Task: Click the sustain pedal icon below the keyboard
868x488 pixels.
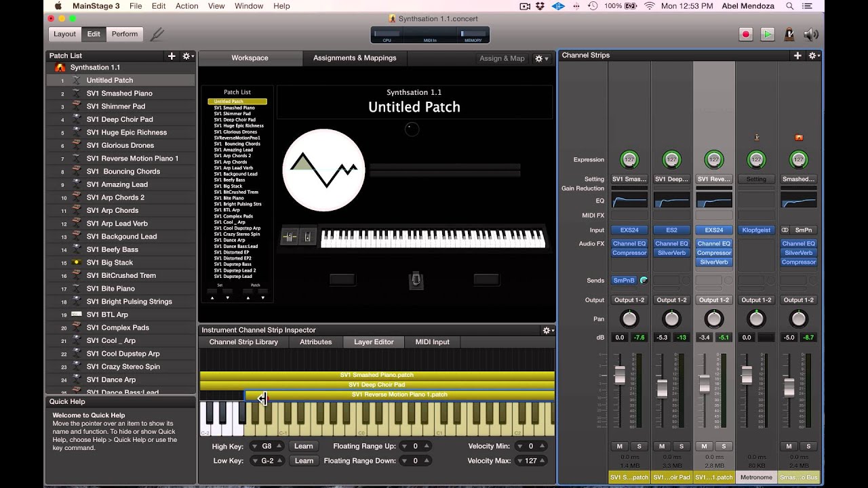Action: [x=416, y=281]
